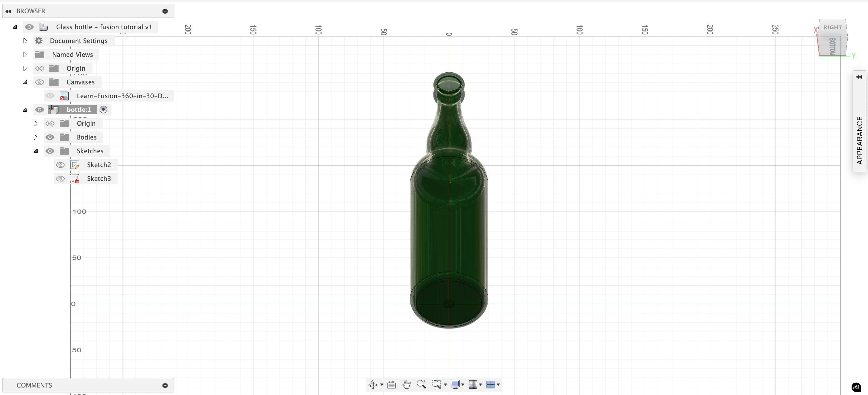The height and width of the screenshot is (395, 868).
Task: Activate bottle:1 component radio button
Action: [103, 110]
